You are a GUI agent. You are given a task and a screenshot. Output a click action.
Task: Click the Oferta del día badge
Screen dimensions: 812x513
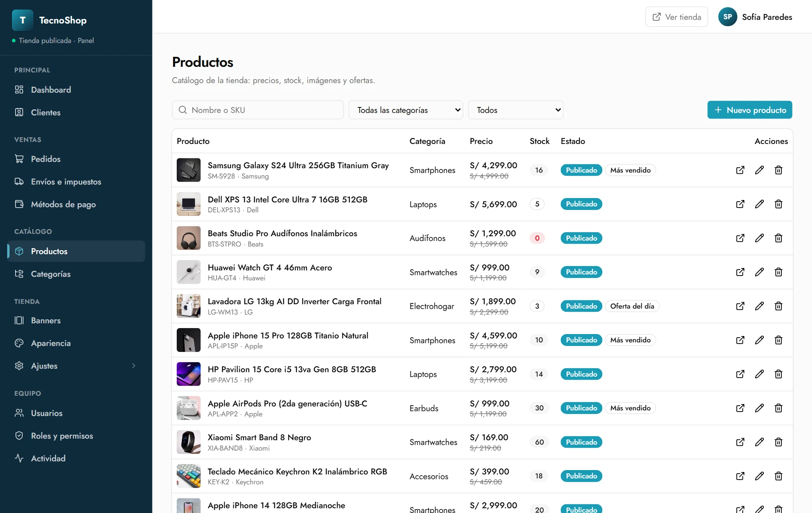coord(632,306)
